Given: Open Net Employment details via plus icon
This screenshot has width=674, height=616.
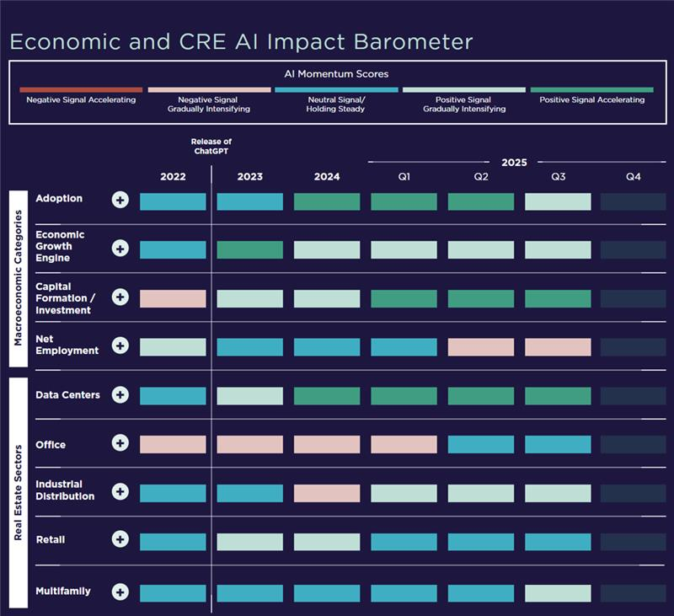Looking at the screenshot, I should [120, 345].
